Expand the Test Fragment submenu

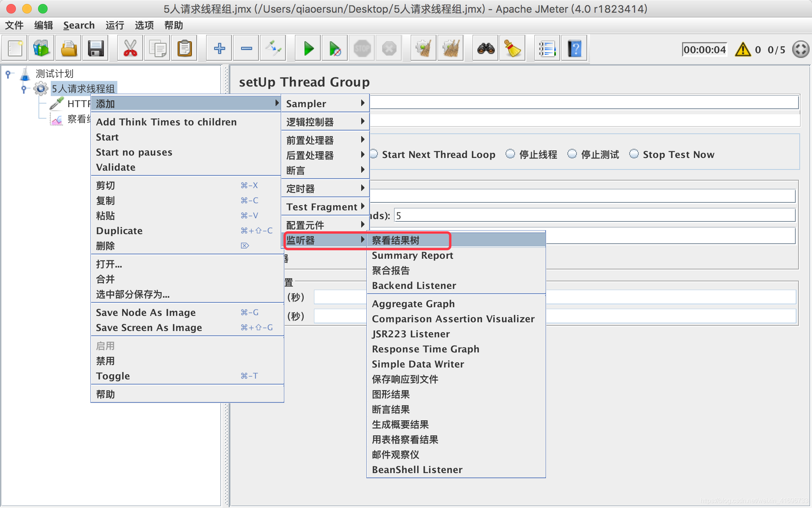[325, 207]
